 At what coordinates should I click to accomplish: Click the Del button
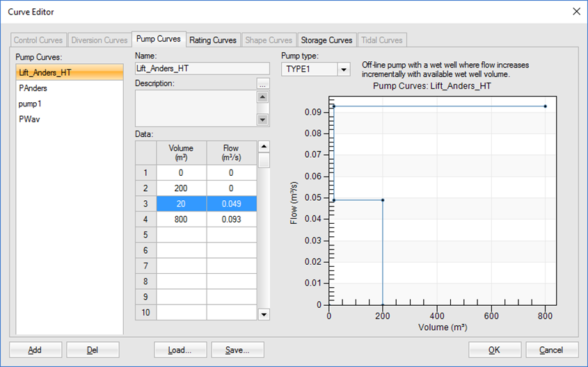(93, 350)
